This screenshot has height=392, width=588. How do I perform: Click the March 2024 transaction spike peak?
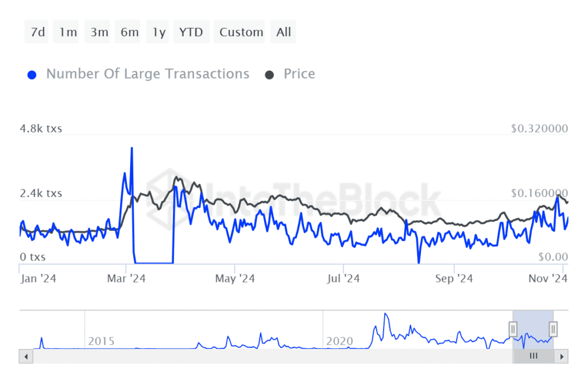coord(131,148)
